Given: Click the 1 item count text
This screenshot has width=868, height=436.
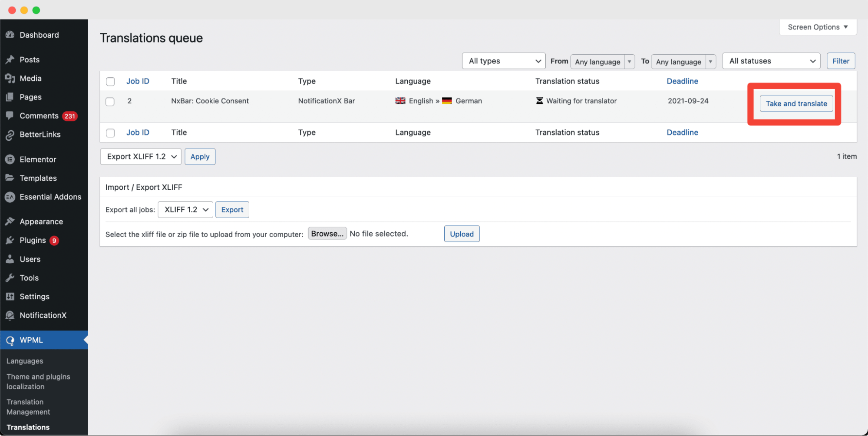Looking at the screenshot, I should [x=847, y=156].
